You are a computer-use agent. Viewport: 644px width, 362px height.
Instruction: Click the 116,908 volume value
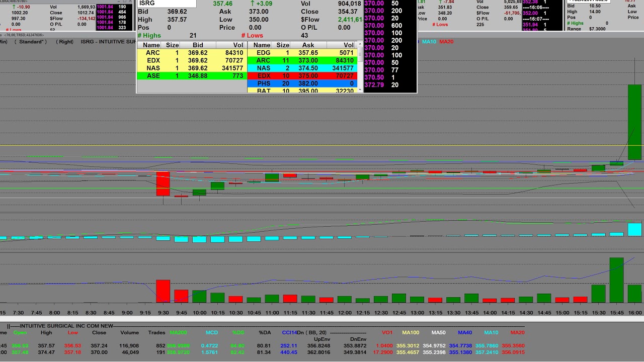(129, 346)
